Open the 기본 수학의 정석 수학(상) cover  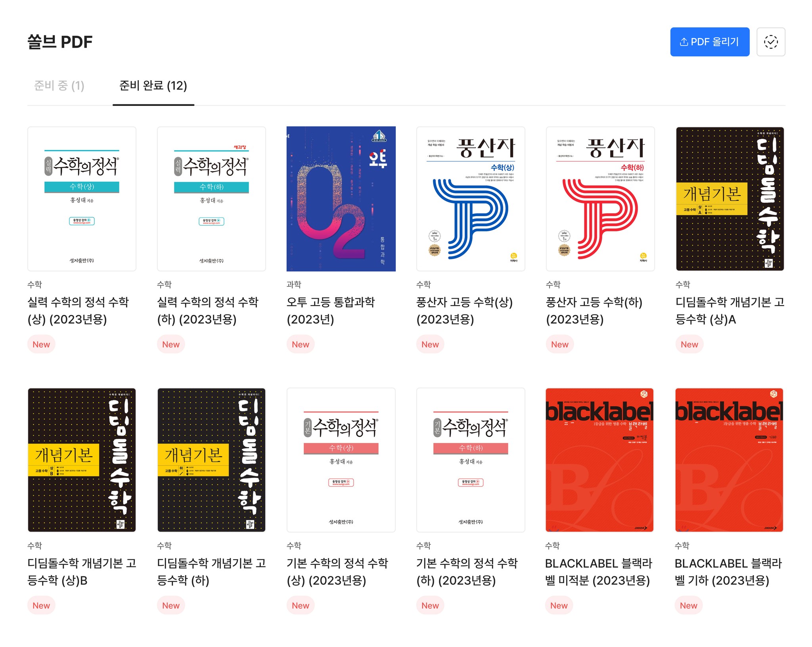tap(341, 460)
